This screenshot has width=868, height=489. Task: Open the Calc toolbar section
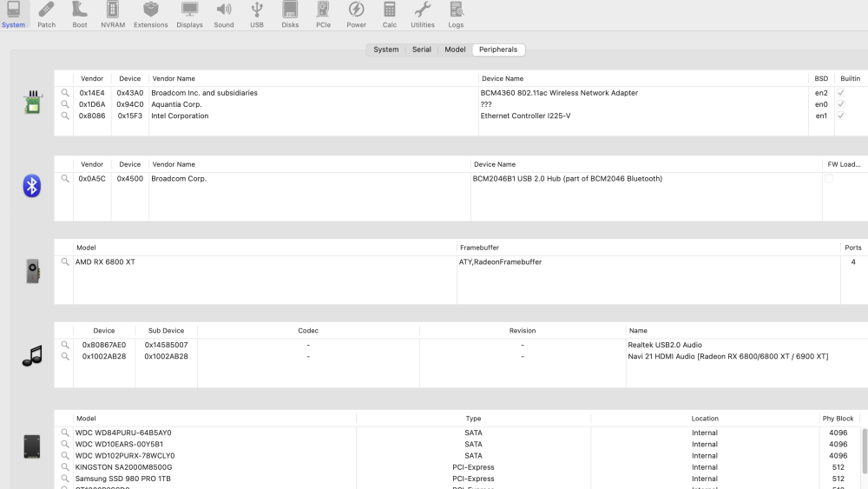pyautogui.click(x=390, y=15)
